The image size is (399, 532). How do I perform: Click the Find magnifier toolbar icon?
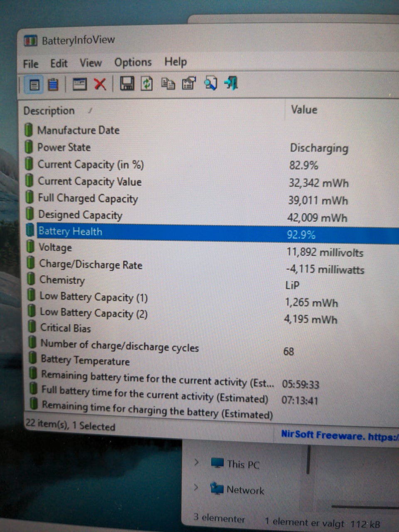click(x=210, y=84)
